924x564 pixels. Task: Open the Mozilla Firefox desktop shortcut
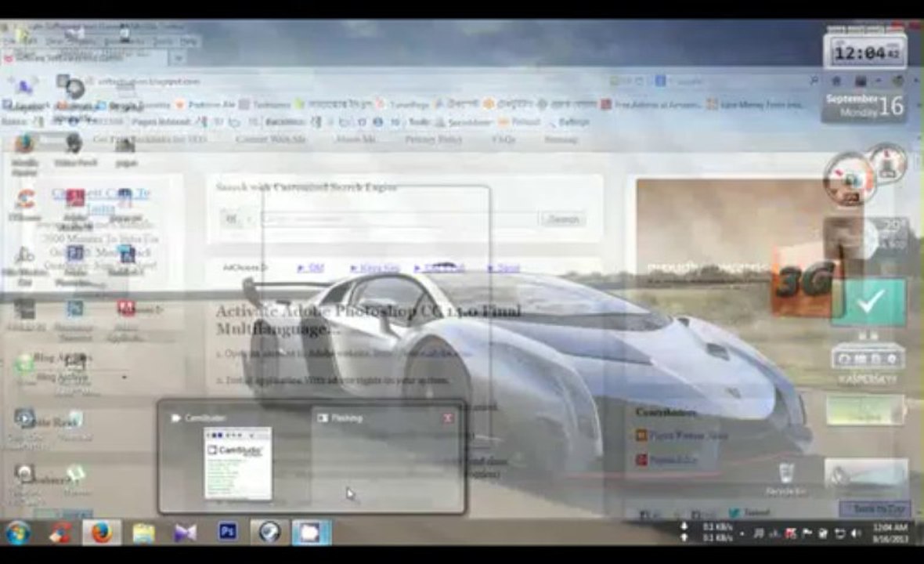tap(25, 155)
